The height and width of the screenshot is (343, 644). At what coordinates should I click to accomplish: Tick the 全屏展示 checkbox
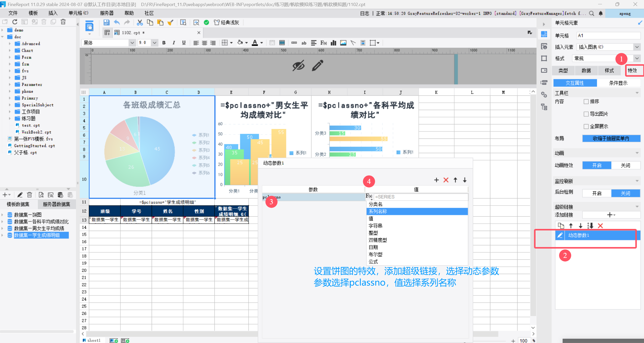pyautogui.click(x=586, y=126)
